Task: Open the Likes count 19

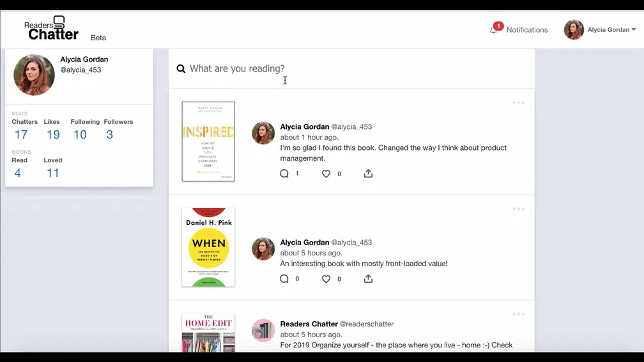Action: pyautogui.click(x=53, y=135)
